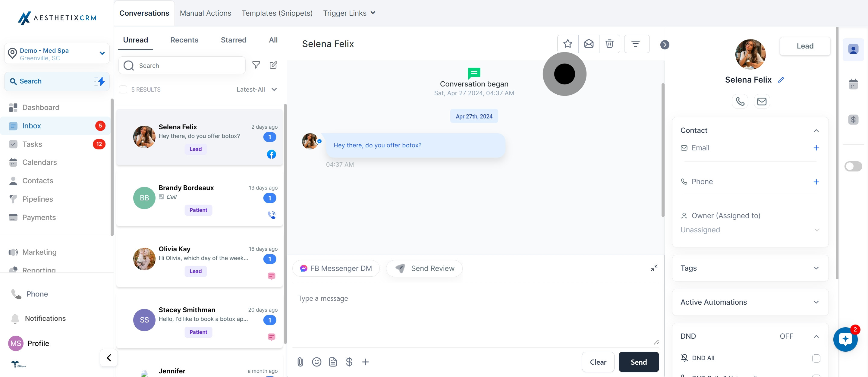Click the mark-as-read envelope icon
Image resolution: width=868 pixels, height=377 pixels.
589,44
